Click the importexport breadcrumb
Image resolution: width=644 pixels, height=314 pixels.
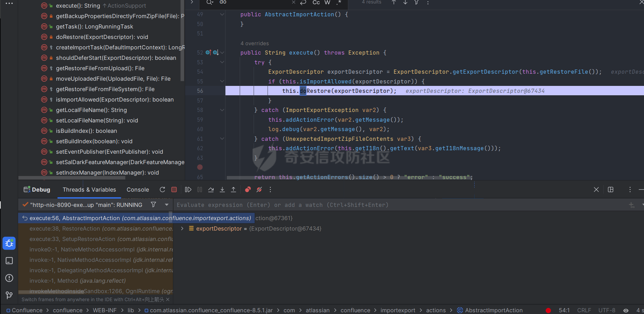[x=398, y=310]
